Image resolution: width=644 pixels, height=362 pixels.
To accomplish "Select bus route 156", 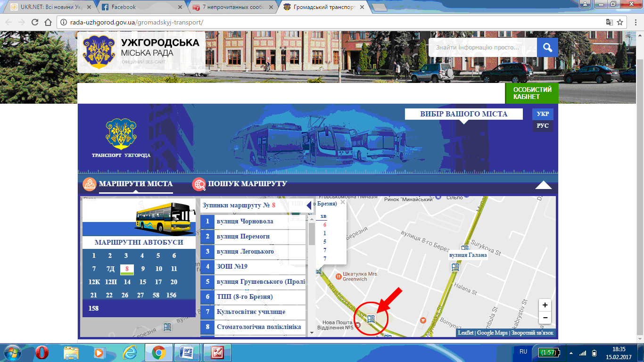I will pos(171,296).
